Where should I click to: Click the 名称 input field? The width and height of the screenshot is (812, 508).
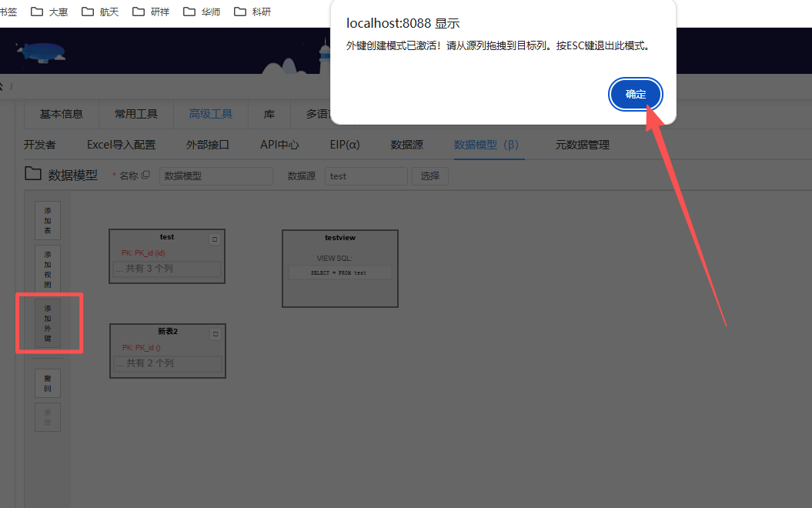216,176
